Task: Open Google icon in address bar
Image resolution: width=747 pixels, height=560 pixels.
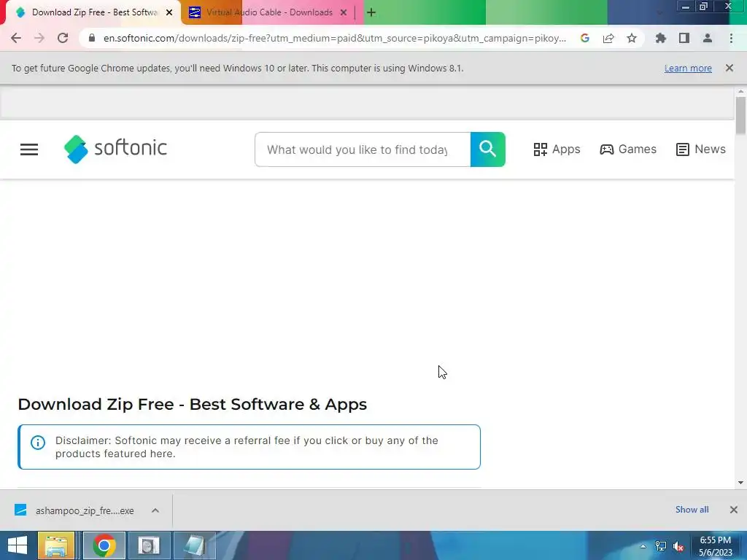Action: (x=585, y=38)
